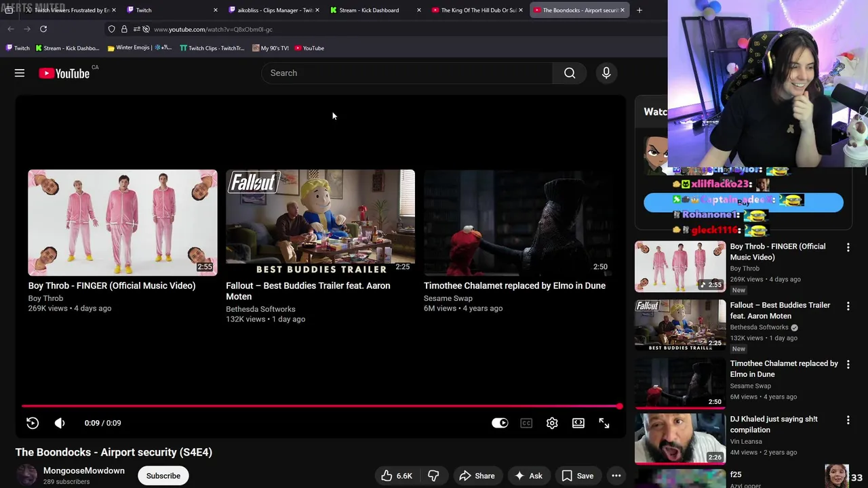868x488 pixels.
Task: Enter full screen with the expand icon
Action: (x=604, y=423)
